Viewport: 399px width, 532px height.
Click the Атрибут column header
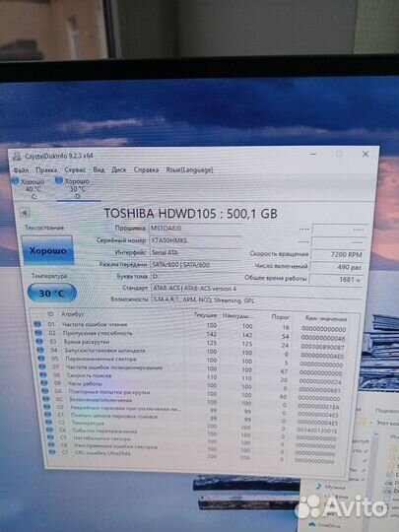72,314
